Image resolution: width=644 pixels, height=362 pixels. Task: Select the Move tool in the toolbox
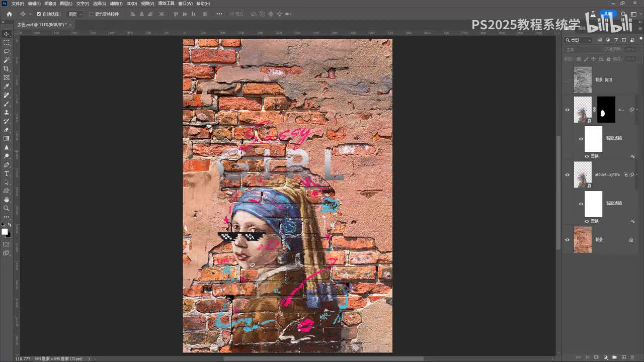[7, 34]
